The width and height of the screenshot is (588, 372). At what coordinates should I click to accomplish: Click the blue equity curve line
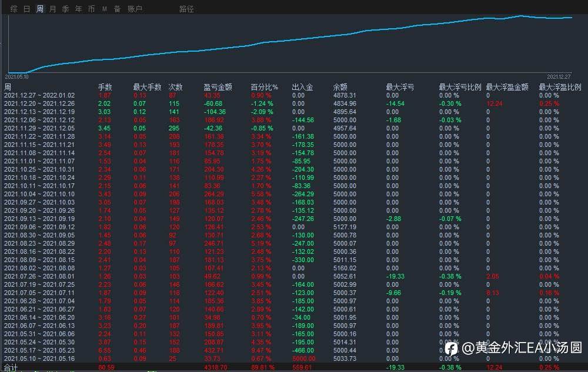pyautogui.click(x=291, y=40)
